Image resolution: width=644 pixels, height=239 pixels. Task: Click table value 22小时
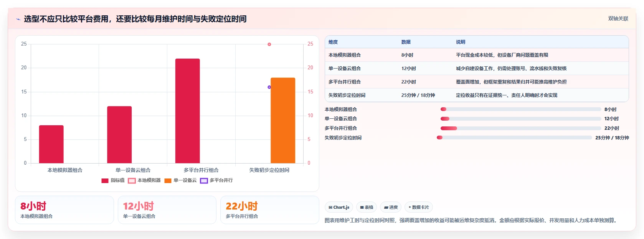click(x=409, y=82)
